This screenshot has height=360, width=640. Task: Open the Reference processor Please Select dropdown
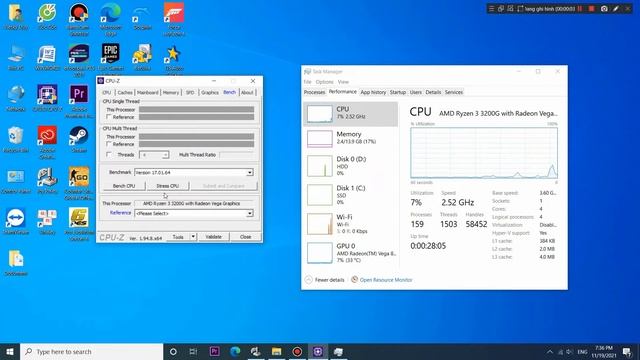[x=249, y=213]
